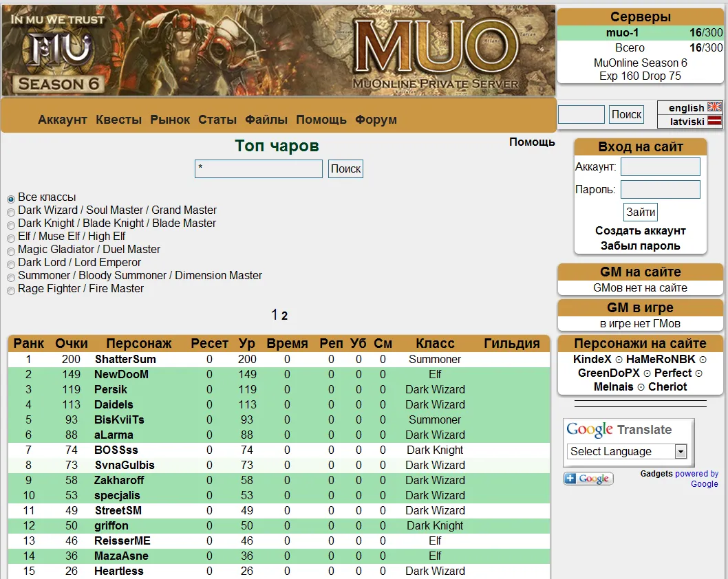Click the Помощь link beside Топ чаров
The height and width of the screenshot is (579, 728).
pyautogui.click(x=532, y=142)
